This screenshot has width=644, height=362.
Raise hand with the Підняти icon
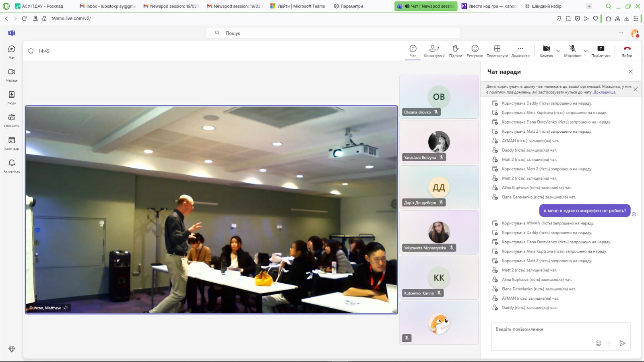(455, 51)
